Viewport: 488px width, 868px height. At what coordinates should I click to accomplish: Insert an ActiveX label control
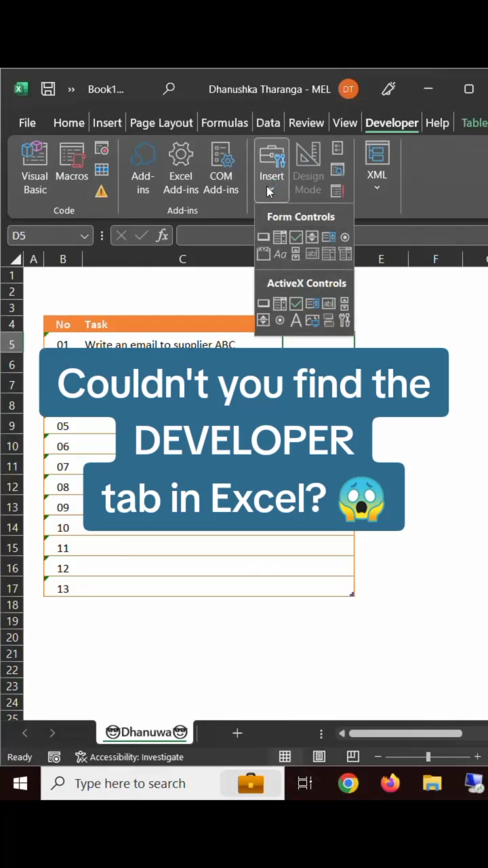(296, 320)
